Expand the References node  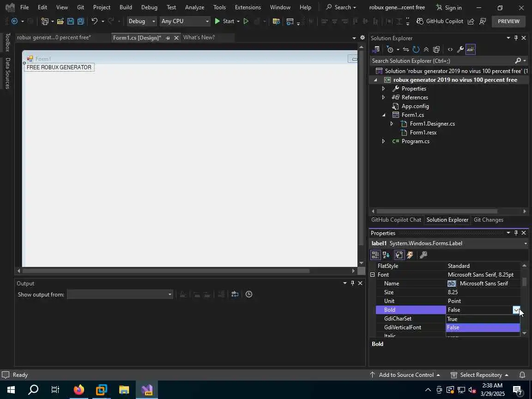pyautogui.click(x=383, y=97)
